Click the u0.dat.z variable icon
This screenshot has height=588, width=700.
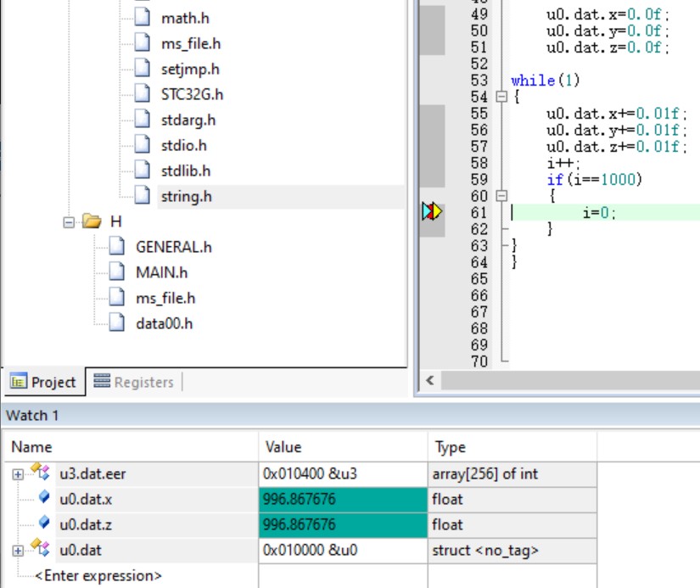click(x=44, y=522)
